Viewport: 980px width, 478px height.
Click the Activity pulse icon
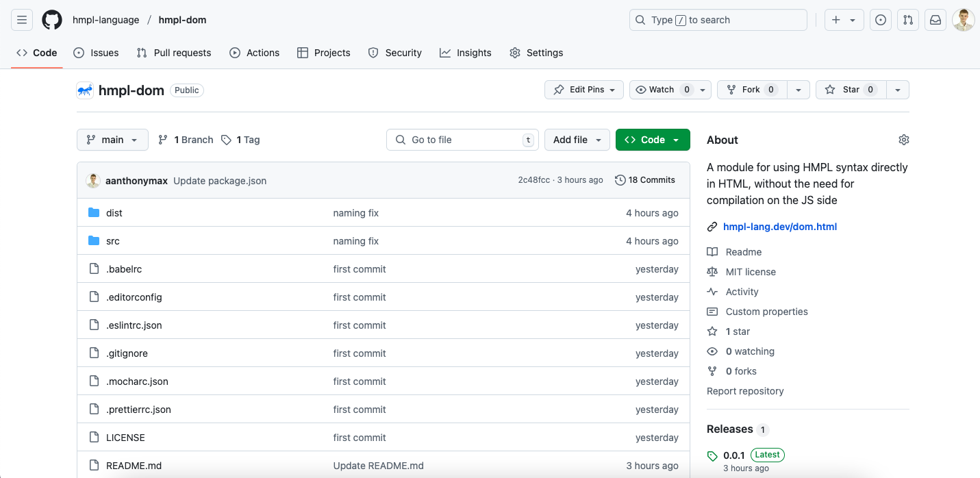click(x=712, y=292)
